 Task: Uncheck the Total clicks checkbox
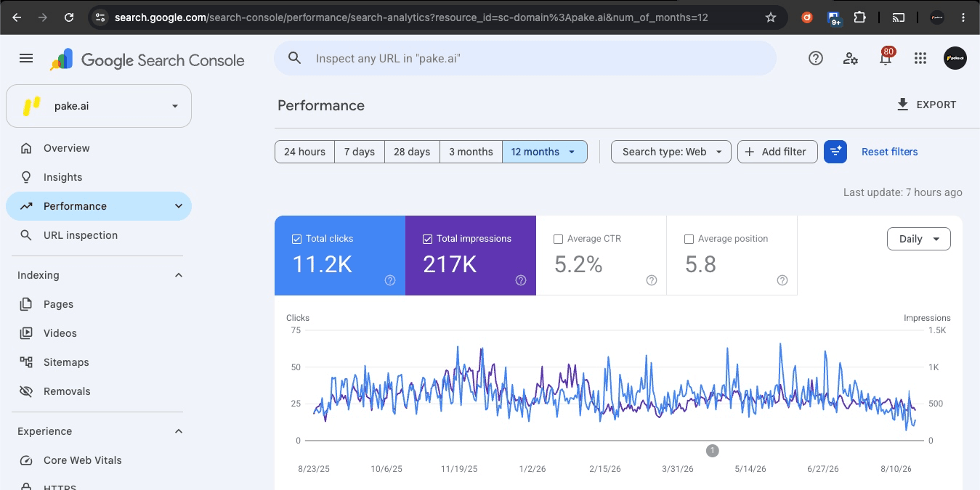pos(296,239)
